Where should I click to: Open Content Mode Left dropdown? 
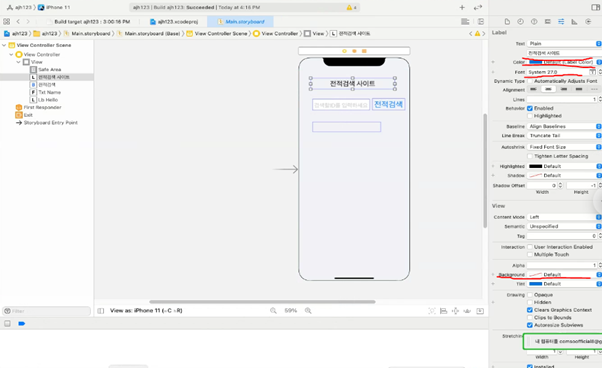click(564, 217)
